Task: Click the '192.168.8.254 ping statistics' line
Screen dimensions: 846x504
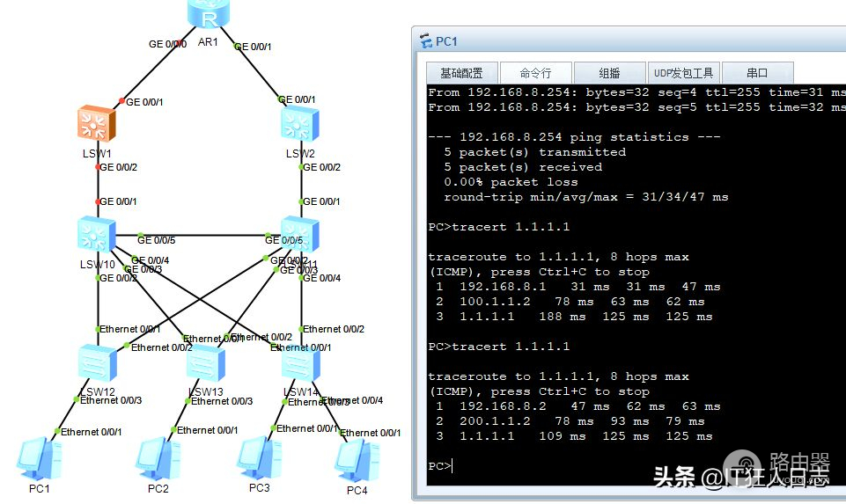Action: (575, 137)
